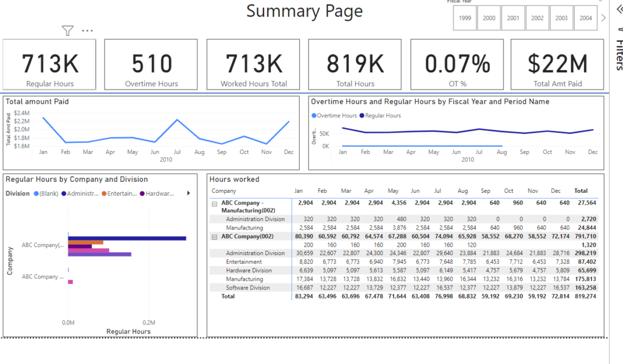Image resolution: width=623 pixels, height=364 pixels.
Task: Select fiscal year 2003 in the slicer
Action: (561, 18)
